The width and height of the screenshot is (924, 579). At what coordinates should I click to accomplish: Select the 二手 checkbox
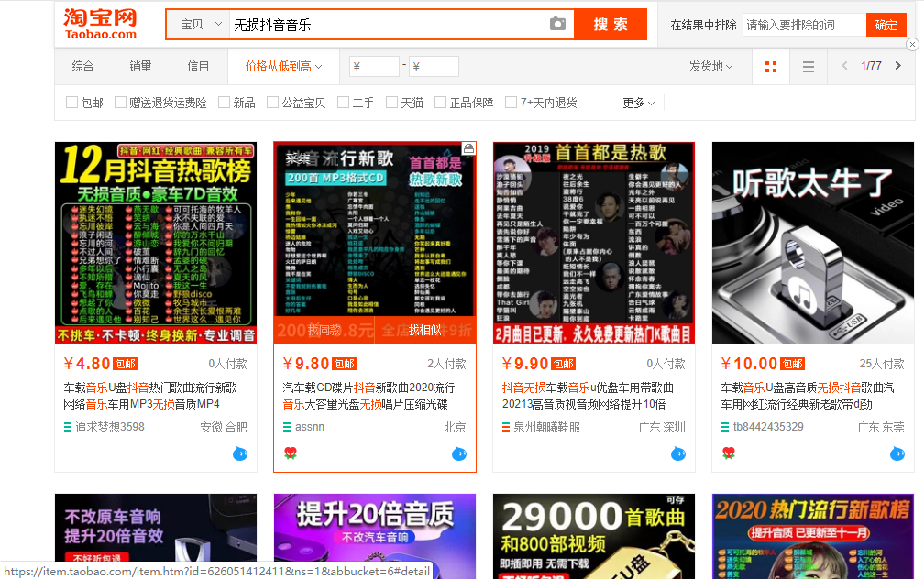tap(343, 103)
